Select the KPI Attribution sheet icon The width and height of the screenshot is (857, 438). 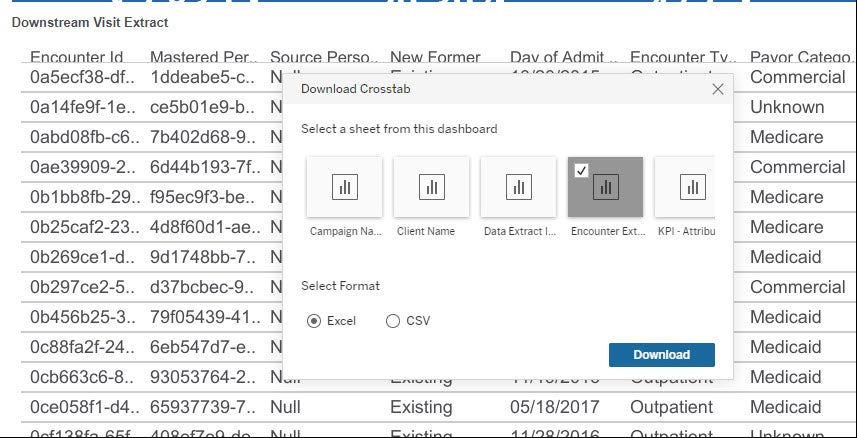(692, 187)
